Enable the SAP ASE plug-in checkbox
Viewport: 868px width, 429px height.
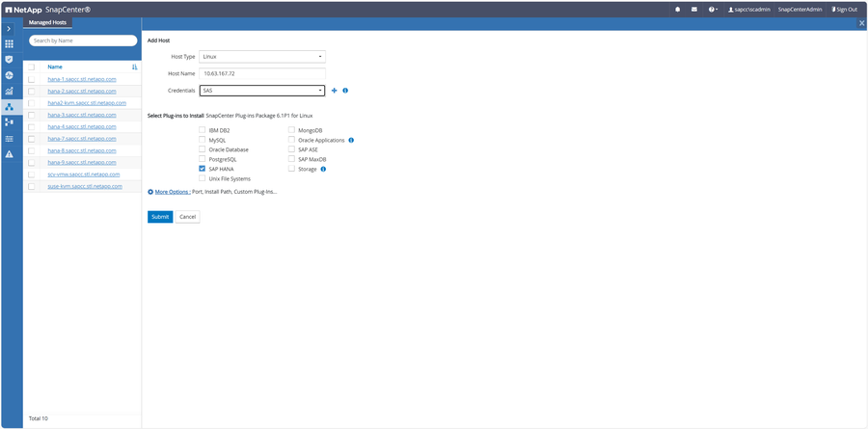pos(291,149)
